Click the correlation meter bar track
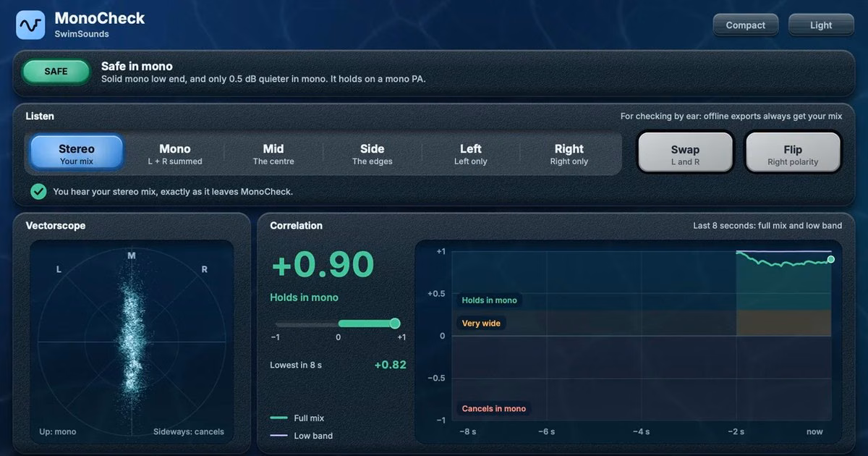Viewport: 868px width, 456px height. pyautogui.click(x=338, y=324)
